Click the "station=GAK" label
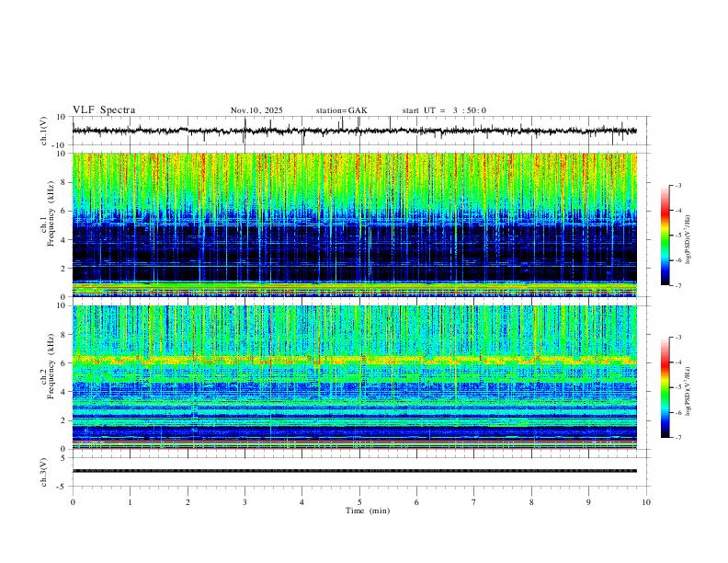Image resolution: width=728 pixels, height=563 pixels. [x=342, y=110]
